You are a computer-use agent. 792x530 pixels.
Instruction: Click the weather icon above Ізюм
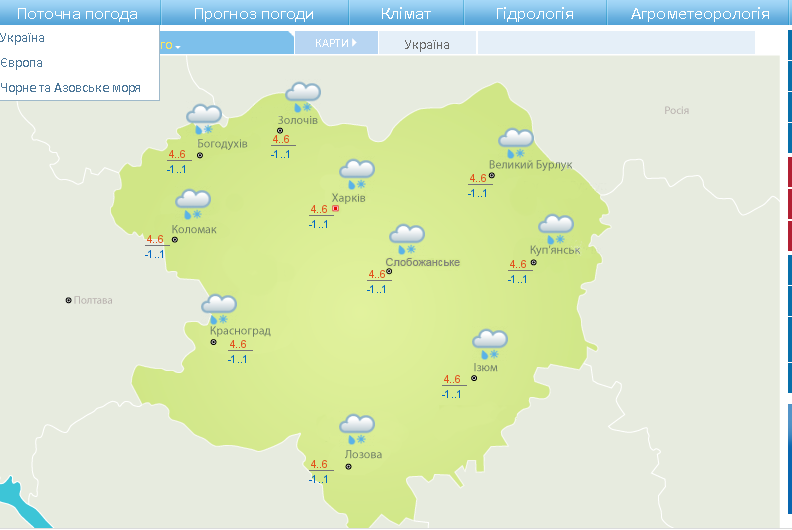tap(490, 345)
